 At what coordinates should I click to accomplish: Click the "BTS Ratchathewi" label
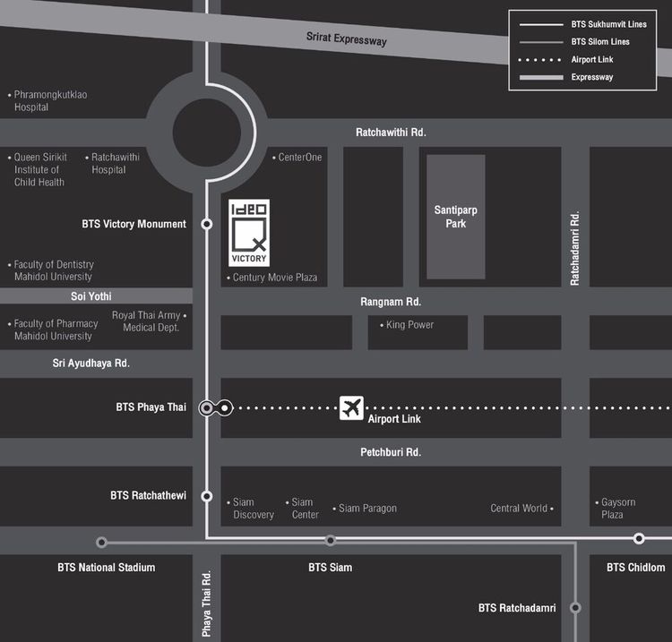click(148, 495)
